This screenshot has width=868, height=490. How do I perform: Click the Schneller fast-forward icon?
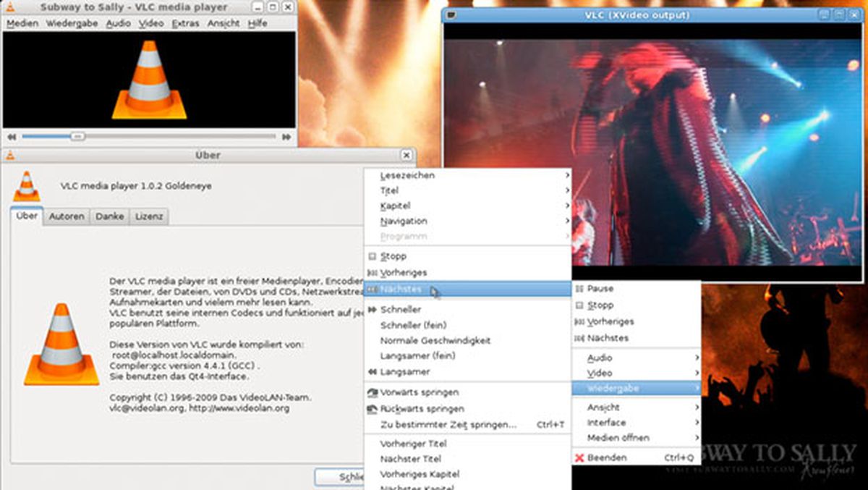click(x=372, y=309)
